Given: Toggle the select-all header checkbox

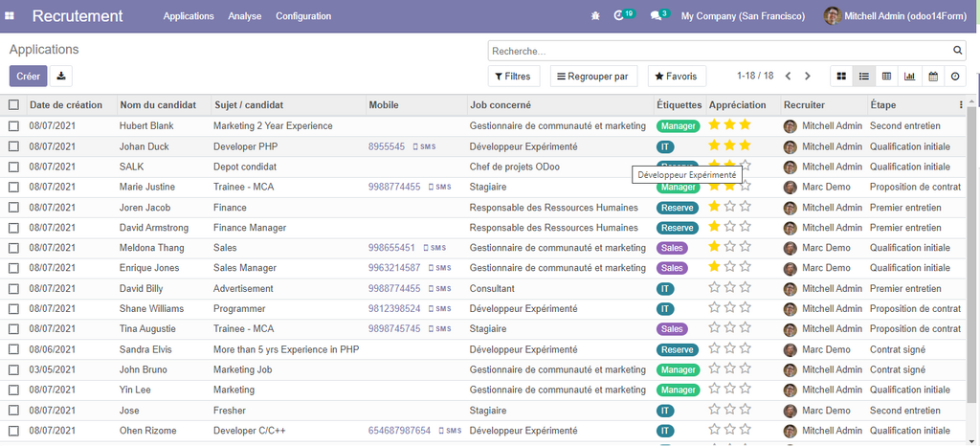Looking at the screenshot, I should click(x=13, y=105).
